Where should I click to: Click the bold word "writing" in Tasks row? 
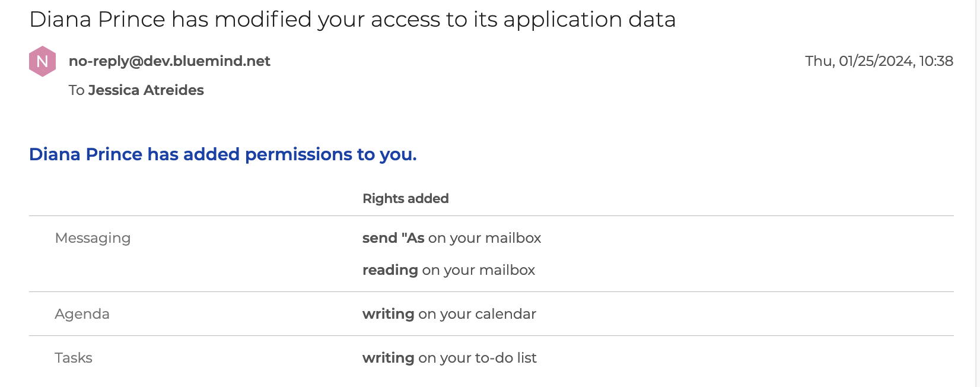(x=388, y=358)
